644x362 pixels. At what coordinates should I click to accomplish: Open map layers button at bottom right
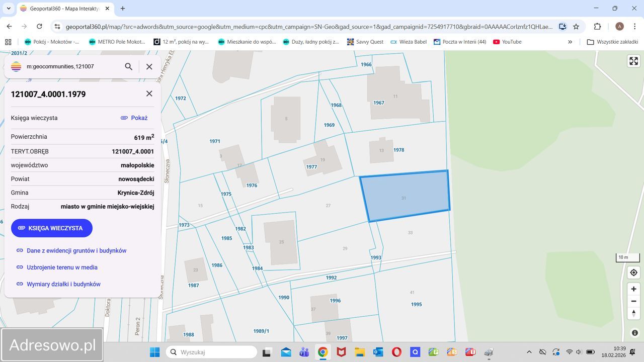(x=635, y=332)
